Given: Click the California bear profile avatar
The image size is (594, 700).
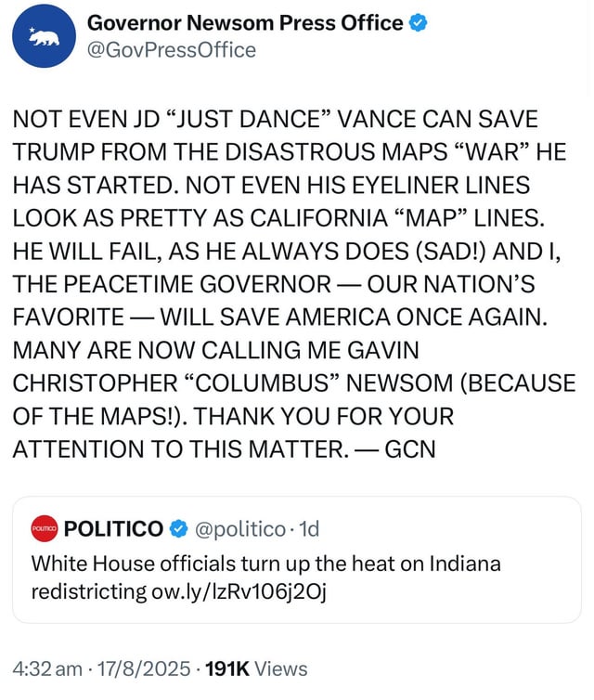Looking at the screenshot, I should point(44,36).
